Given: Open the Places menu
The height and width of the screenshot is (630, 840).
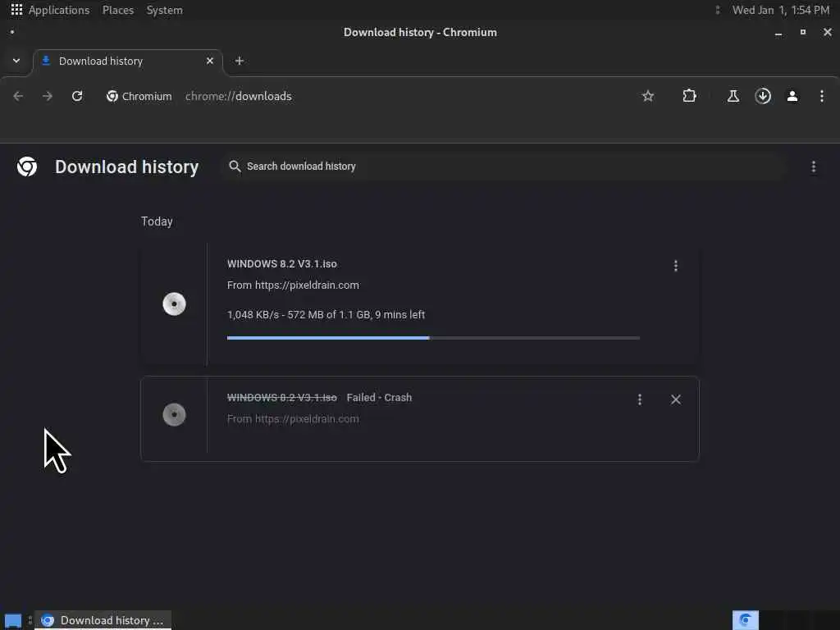Looking at the screenshot, I should (x=118, y=10).
